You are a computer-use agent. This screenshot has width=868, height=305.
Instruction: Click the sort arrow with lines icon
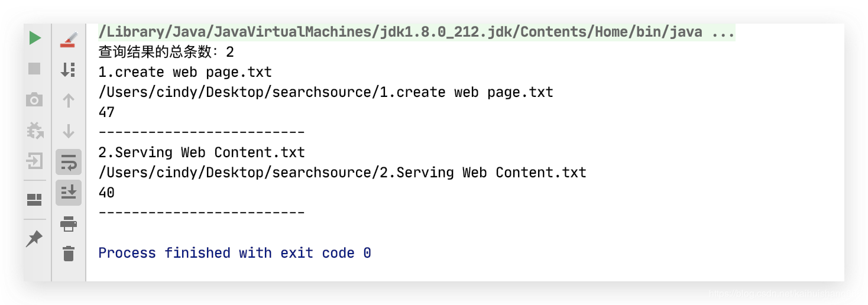[69, 70]
